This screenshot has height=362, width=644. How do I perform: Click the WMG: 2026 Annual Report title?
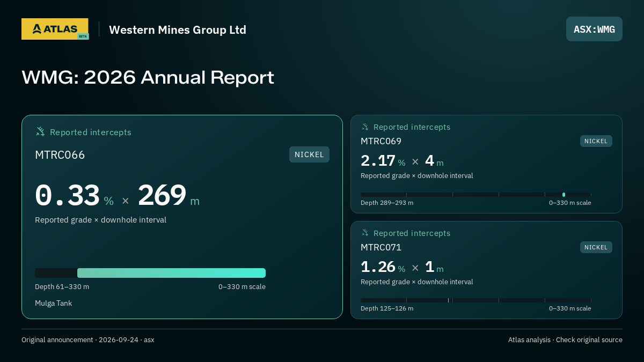tap(148, 77)
